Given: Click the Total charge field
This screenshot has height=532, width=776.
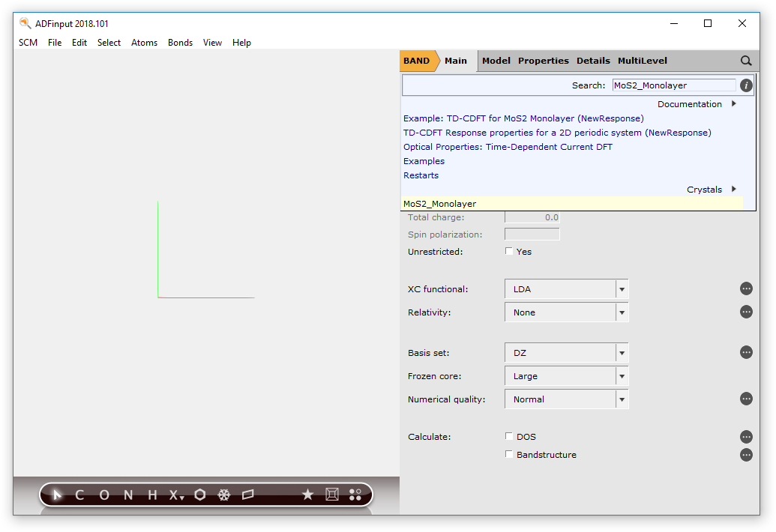Looking at the screenshot, I should tap(532, 217).
